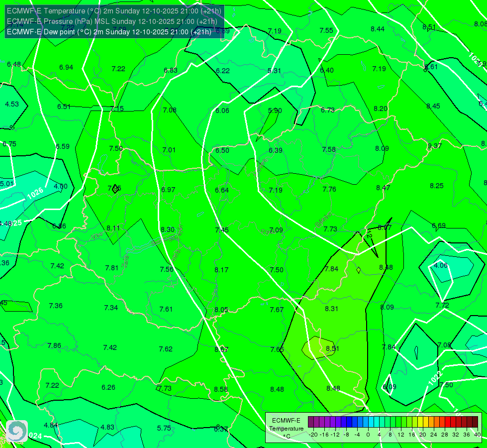The height and width of the screenshot is (448, 487).
Task: Click the 7.55 temperature value
Action: point(326,30)
